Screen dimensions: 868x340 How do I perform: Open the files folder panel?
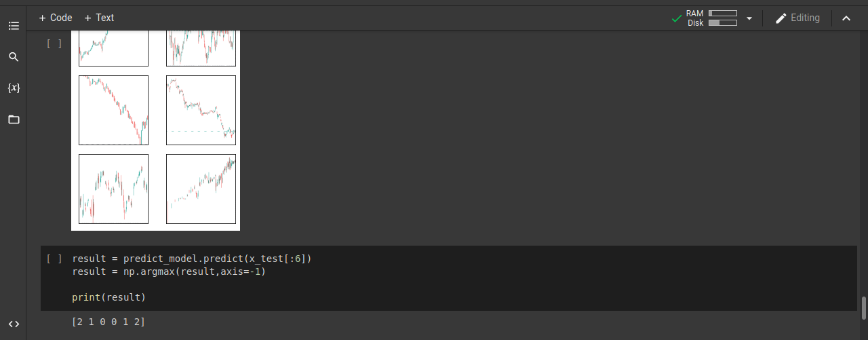14,119
